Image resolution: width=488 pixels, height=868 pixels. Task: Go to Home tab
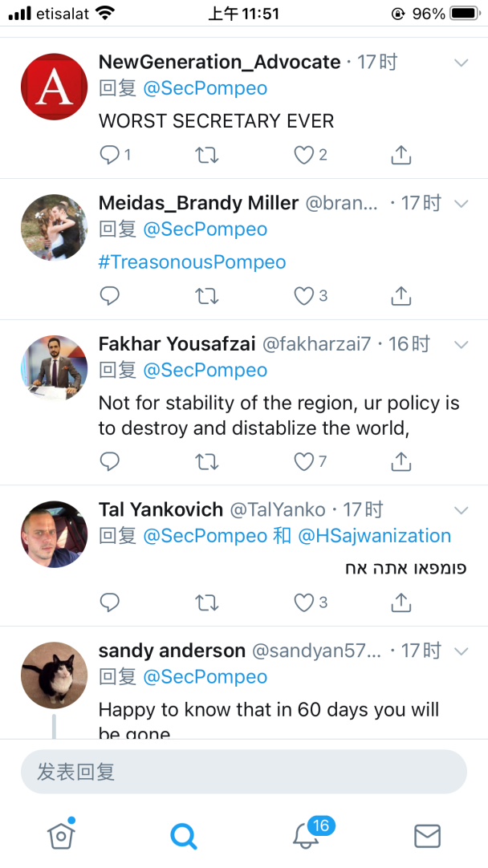tap(61, 837)
